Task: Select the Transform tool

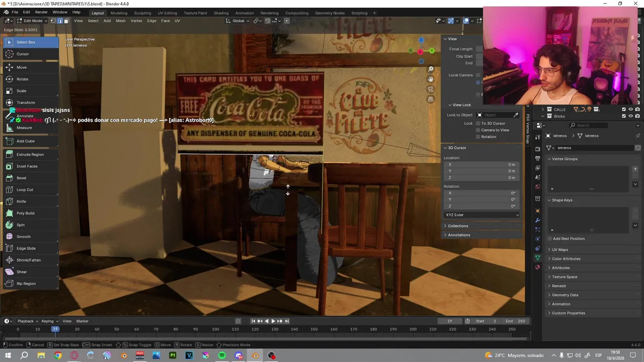Action: (30, 103)
